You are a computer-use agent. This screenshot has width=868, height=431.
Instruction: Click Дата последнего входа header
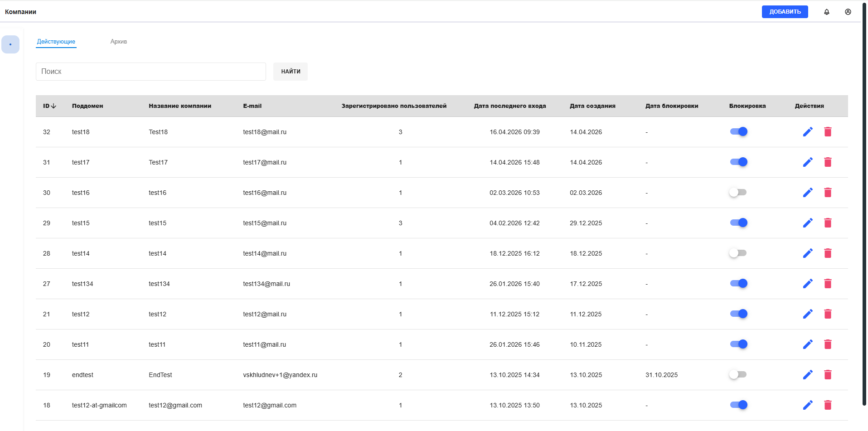coord(510,106)
